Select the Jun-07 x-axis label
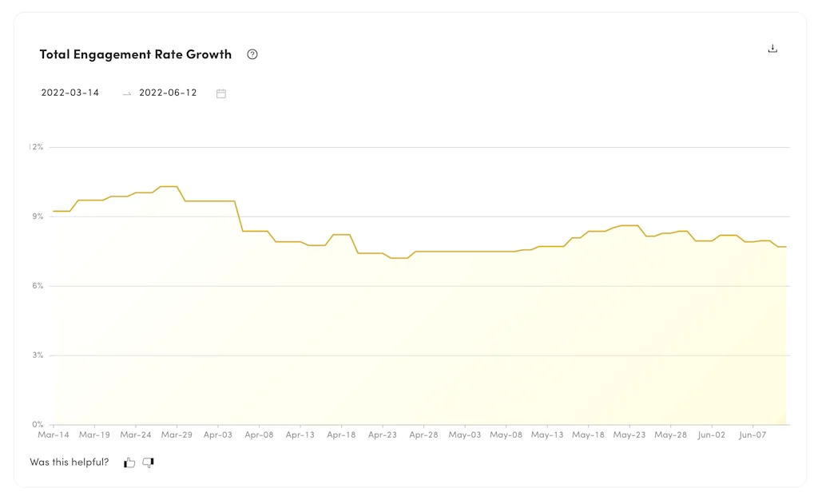 tap(752, 435)
